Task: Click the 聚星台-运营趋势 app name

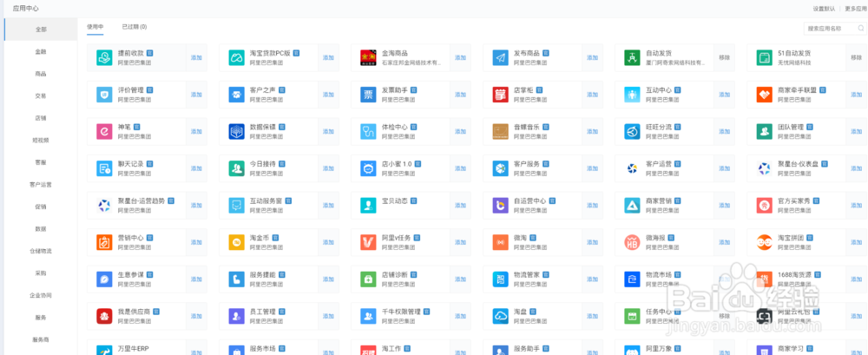Action: coord(141,201)
